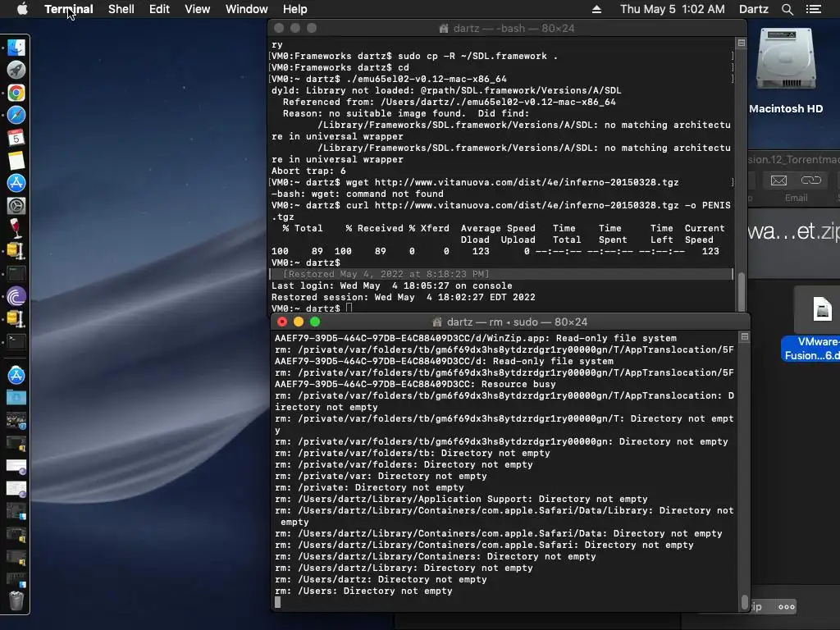Open the purple BitTorrent icon in dock
The width and height of the screenshot is (840, 630).
[x=16, y=296]
